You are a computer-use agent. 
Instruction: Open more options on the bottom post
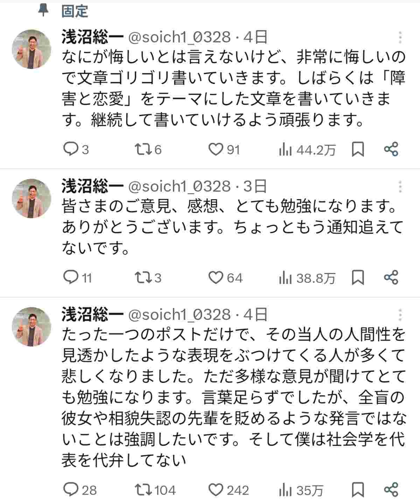[x=400, y=315]
